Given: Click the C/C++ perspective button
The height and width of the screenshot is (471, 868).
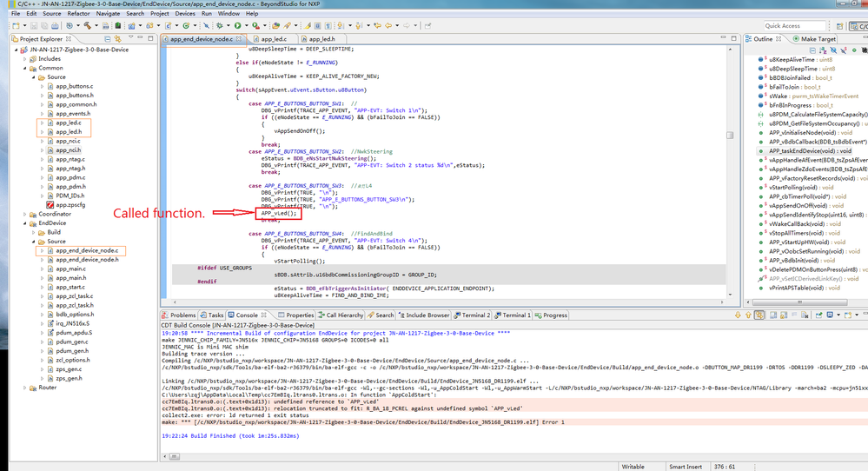Looking at the screenshot, I should (x=859, y=26).
